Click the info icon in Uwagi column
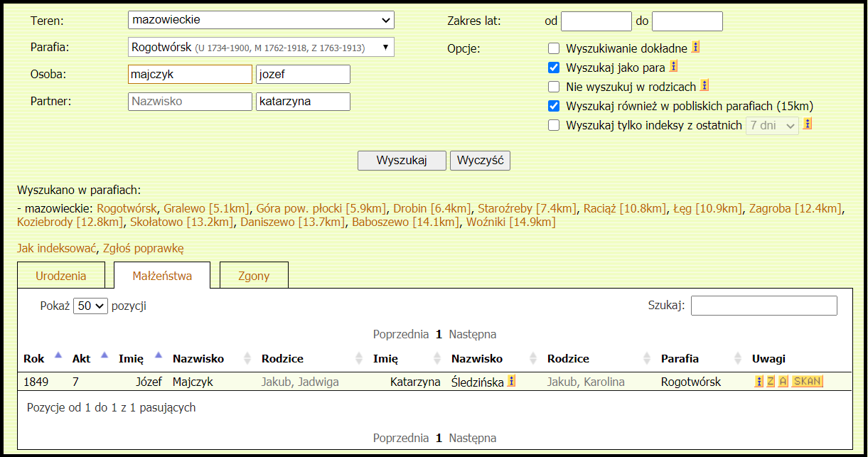Image resolution: width=868 pixels, height=457 pixels. 759,382
